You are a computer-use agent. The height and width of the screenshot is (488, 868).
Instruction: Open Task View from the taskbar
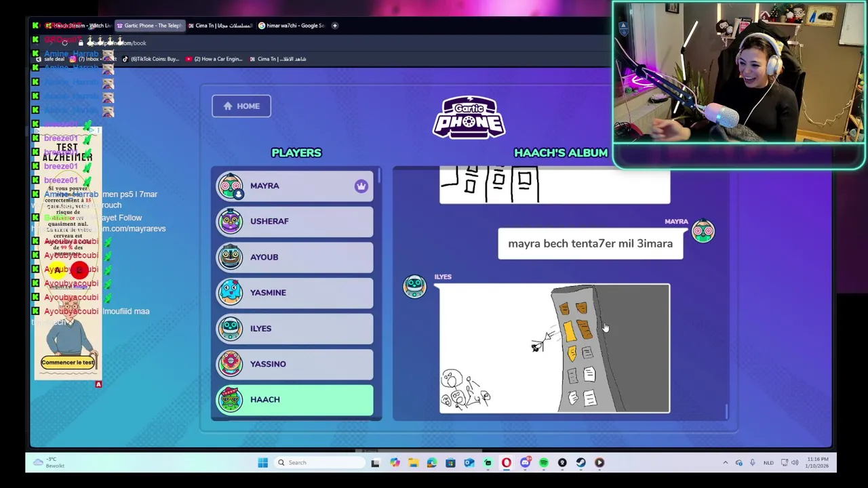[x=375, y=463]
